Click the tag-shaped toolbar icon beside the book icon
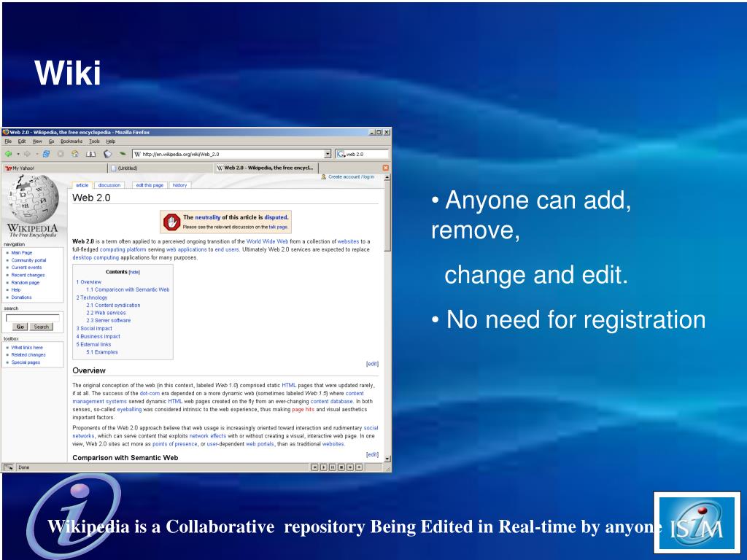Image resolution: width=747 pixels, height=560 pixels. [x=108, y=154]
